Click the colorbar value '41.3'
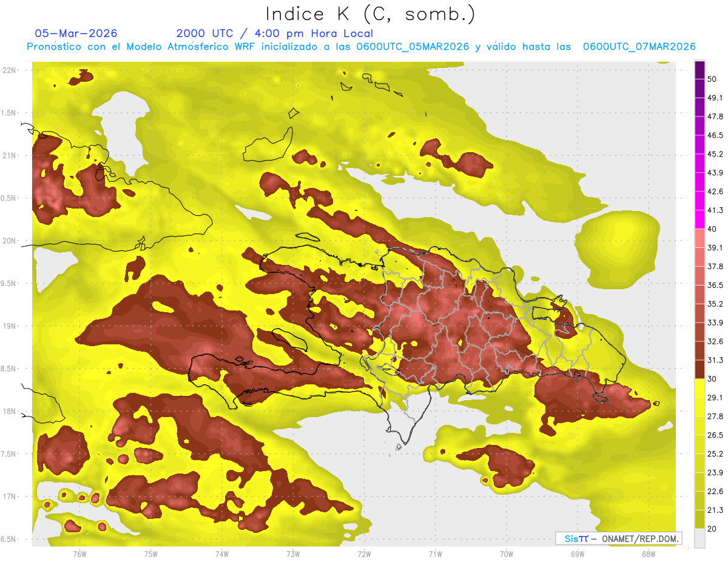The height and width of the screenshot is (562, 728). pos(715,210)
